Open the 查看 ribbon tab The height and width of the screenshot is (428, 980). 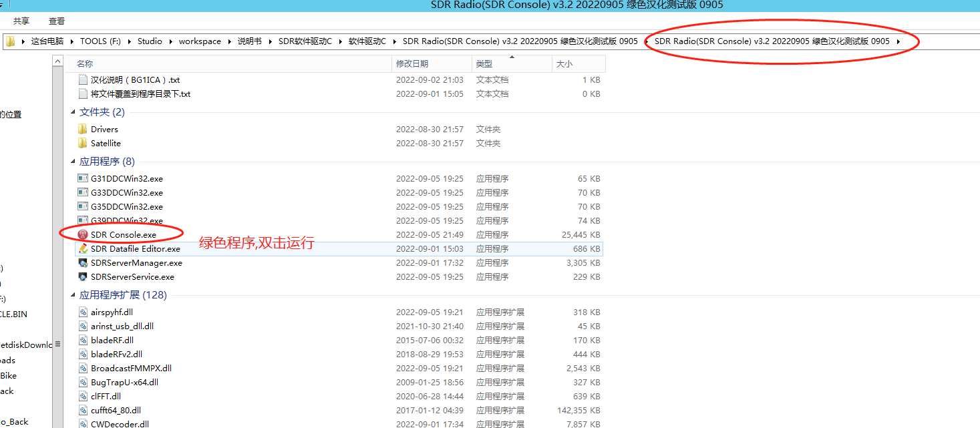click(57, 21)
